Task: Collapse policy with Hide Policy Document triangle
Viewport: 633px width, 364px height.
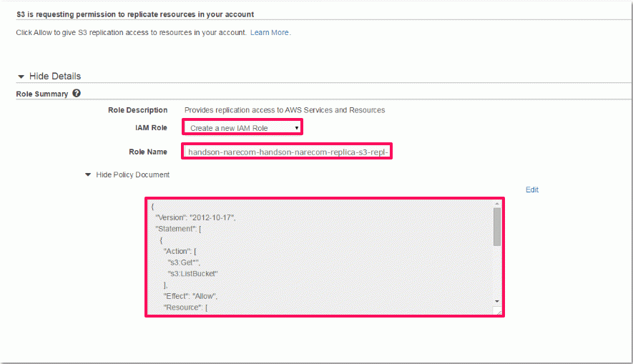Action: [87, 174]
